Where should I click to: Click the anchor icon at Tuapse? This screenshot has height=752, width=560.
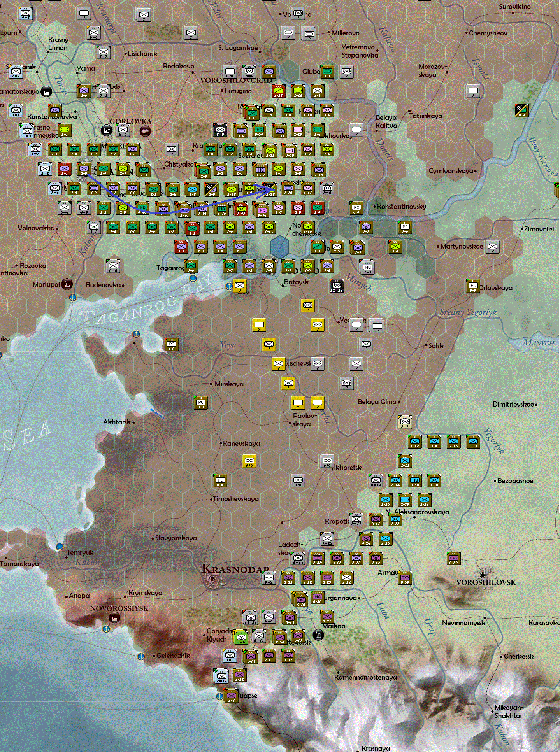(220, 696)
